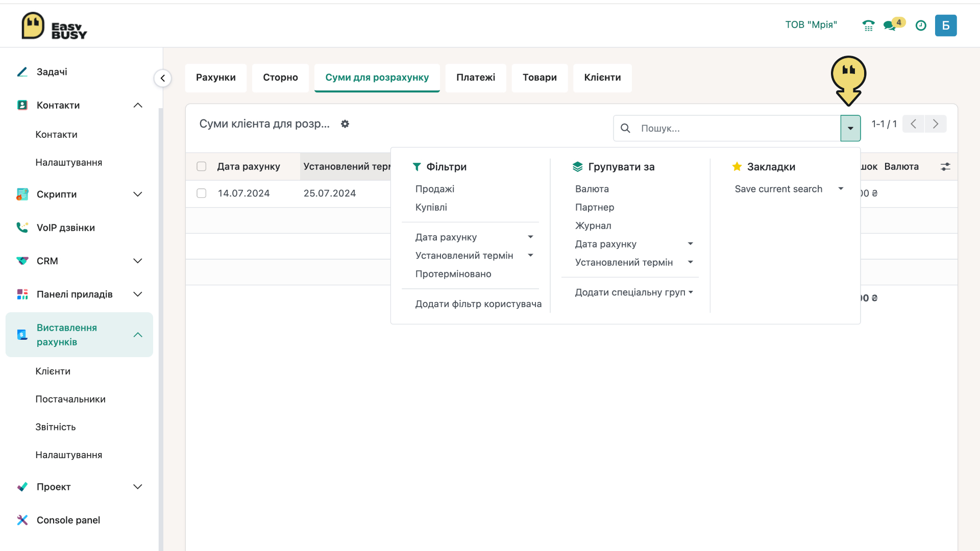Go to previous page arrow

pos(913,124)
